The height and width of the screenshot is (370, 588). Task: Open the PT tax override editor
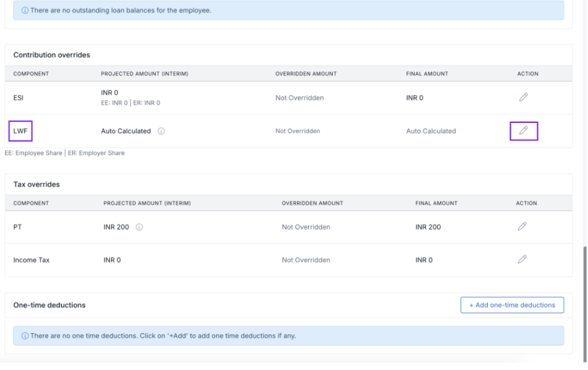[522, 227]
